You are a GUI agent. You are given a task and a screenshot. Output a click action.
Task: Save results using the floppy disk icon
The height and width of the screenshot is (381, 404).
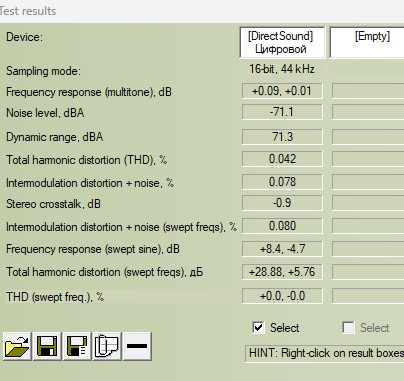[x=47, y=346]
